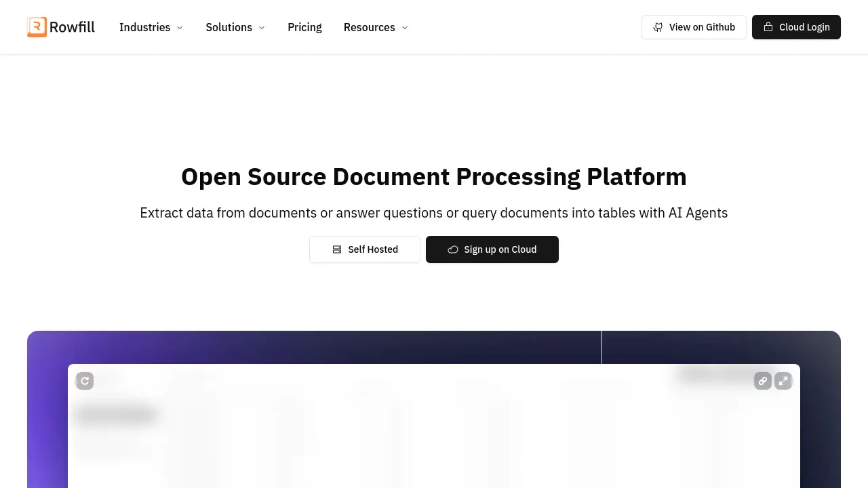868x488 pixels.
Task: Click Sign up on Cloud button
Action: coord(492,249)
